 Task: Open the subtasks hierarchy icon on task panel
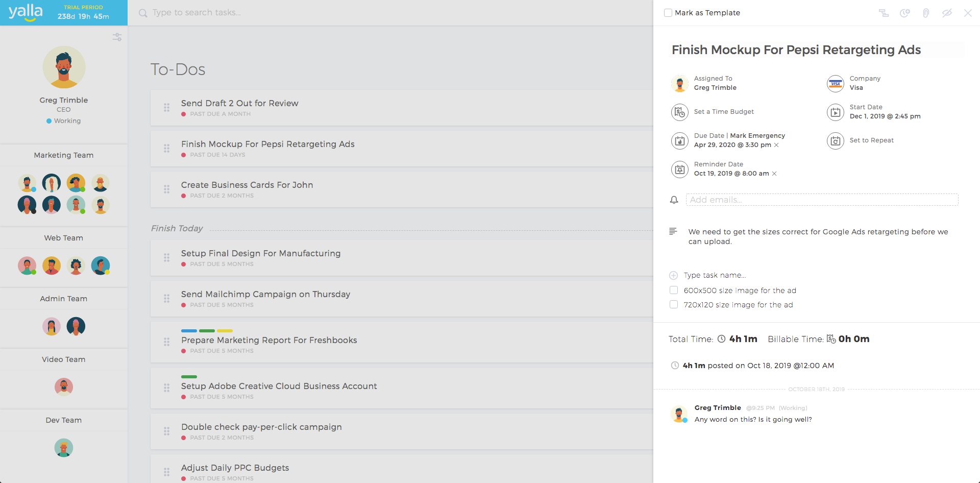(x=884, y=13)
